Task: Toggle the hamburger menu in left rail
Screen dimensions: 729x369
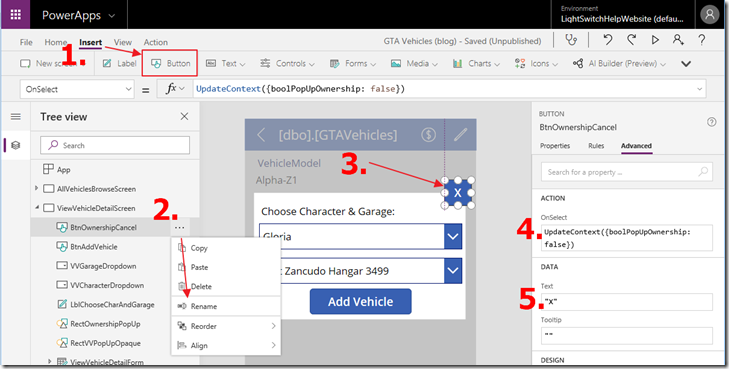Action: point(15,117)
